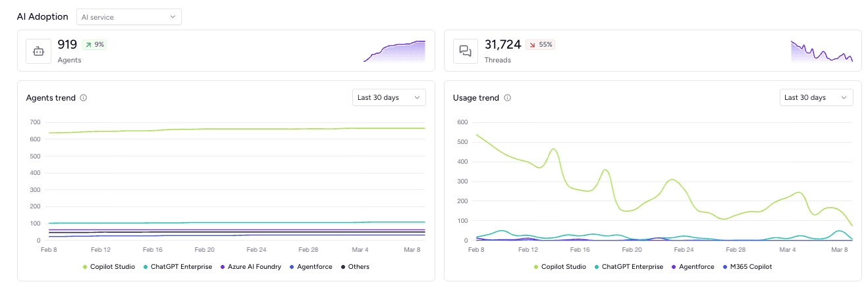Click the Threads 55% decrease badge
Screen dimensions: 868x286
click(x=540, y=45)
